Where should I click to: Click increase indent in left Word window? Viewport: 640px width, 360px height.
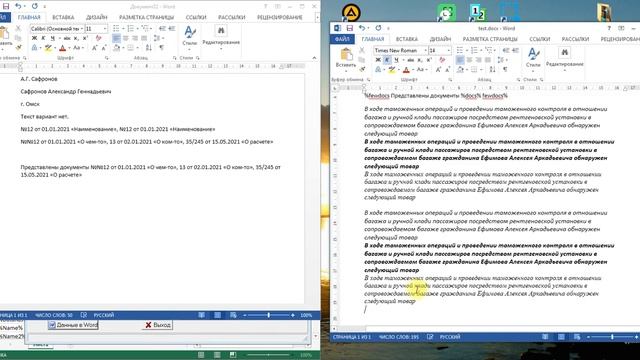point(172,29)
